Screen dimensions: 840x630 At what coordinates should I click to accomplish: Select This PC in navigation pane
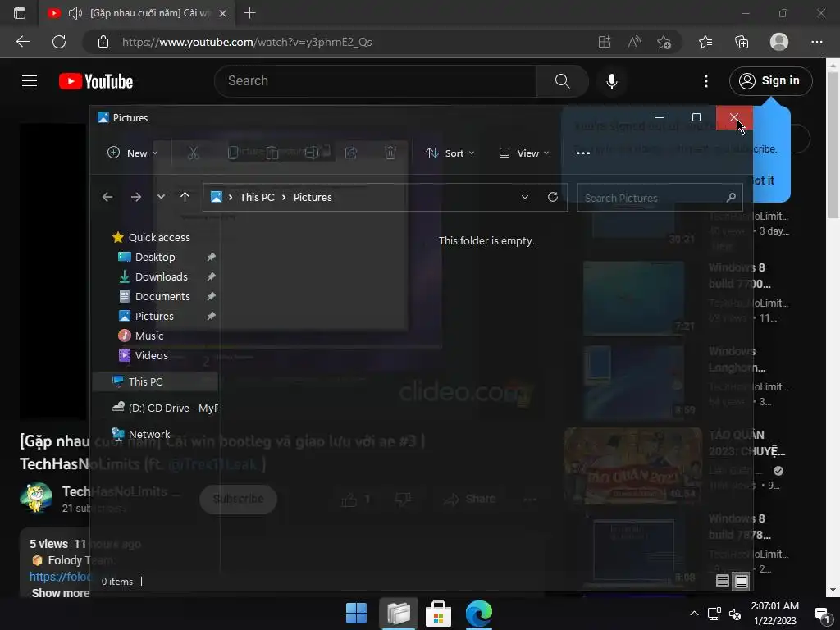[x=155, y=381]
